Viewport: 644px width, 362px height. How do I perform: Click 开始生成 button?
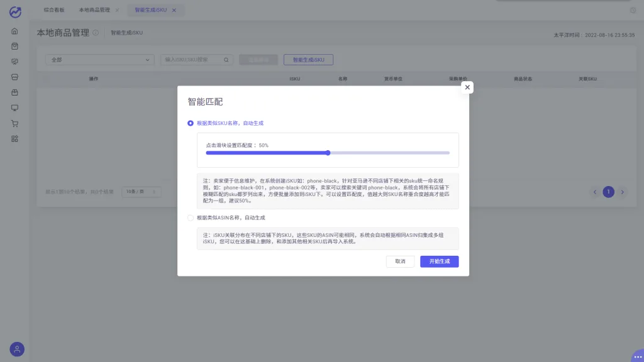pyautogui.click(x=439, y=261)
